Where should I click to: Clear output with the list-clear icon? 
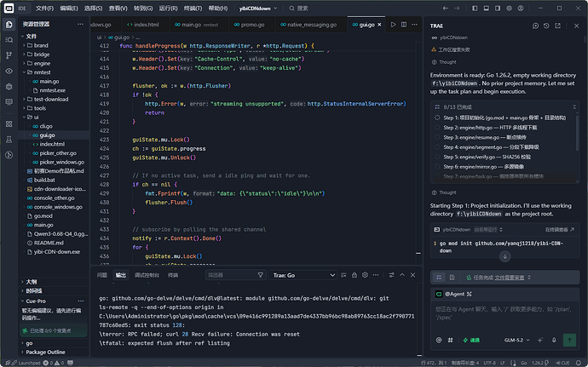coord(343,275)
